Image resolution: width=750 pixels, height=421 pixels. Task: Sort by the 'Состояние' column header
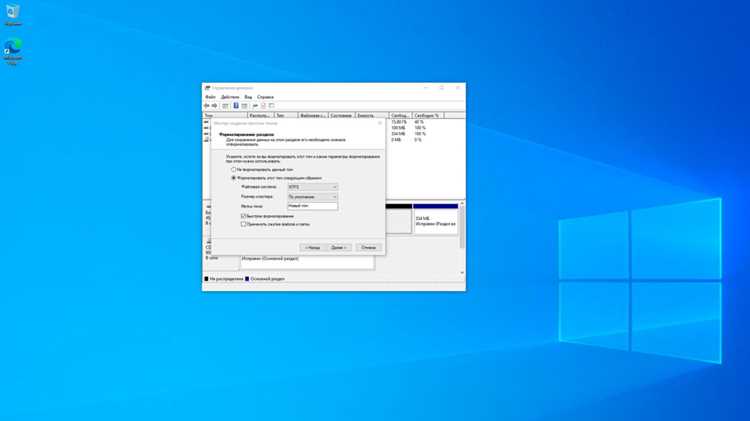click(342, 116)
